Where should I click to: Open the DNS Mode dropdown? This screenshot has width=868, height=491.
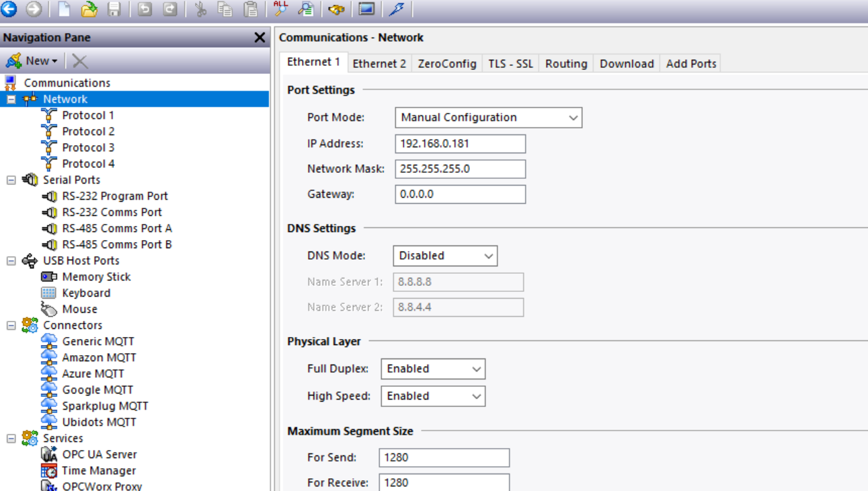[445, 256]
